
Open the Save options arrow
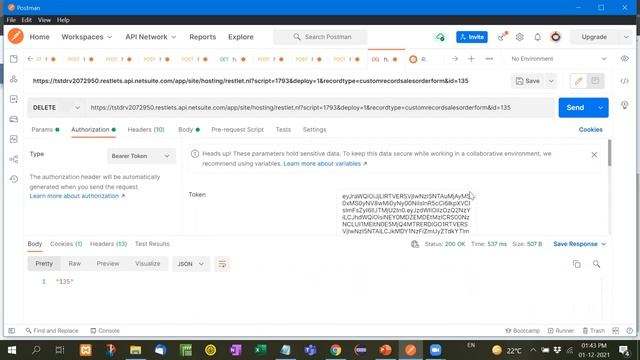(551, 81)
